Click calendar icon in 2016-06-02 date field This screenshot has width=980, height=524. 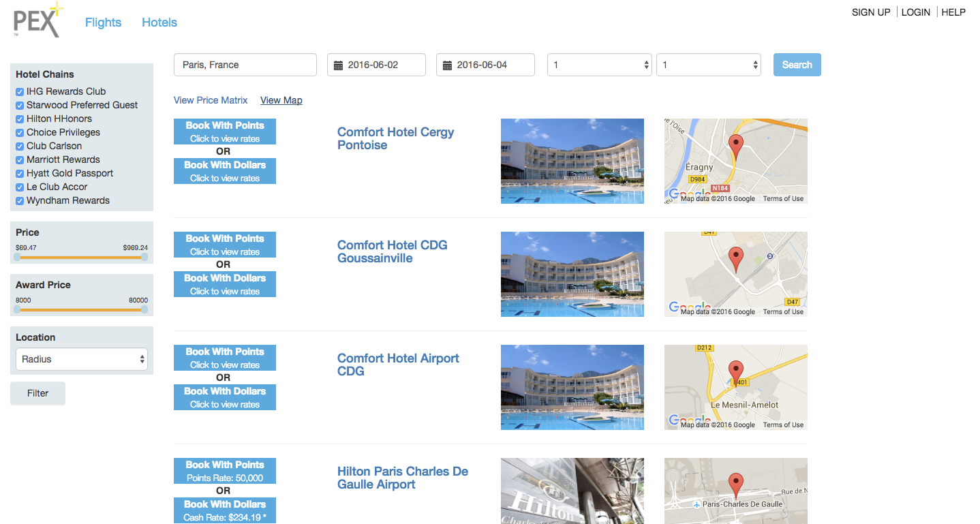339,65
